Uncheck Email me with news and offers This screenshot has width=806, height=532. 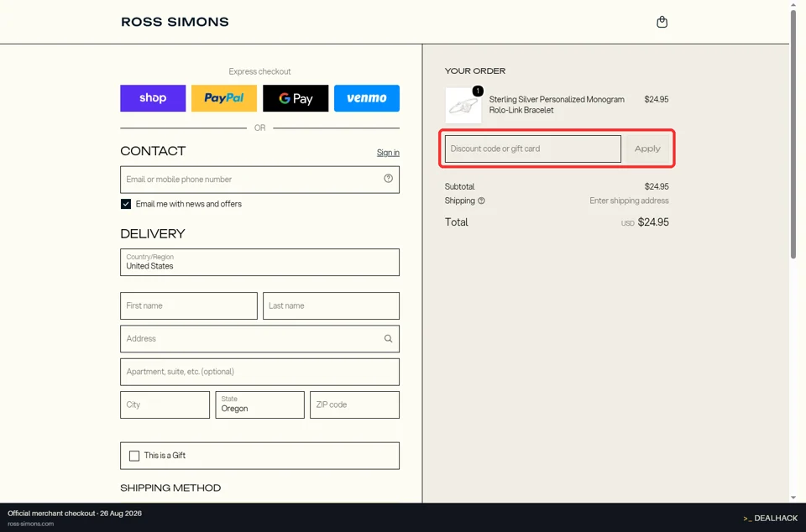coord(126,204)
